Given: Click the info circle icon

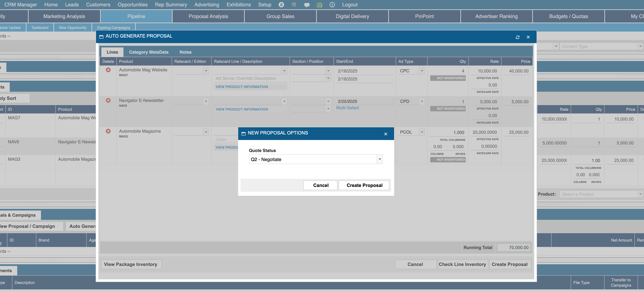Looking at the screenshot, I should pos(332,5).
